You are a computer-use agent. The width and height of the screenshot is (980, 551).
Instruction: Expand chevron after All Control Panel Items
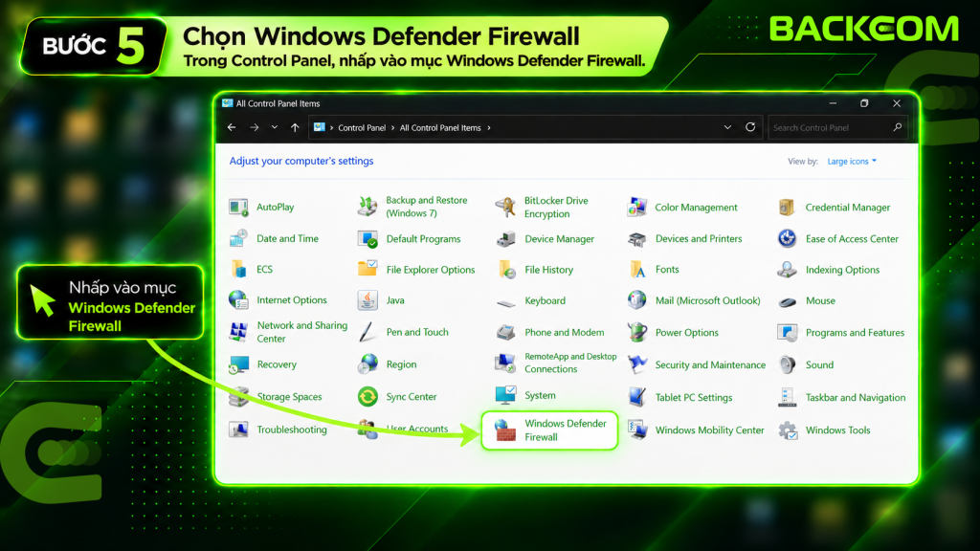[x=489, y=128]
